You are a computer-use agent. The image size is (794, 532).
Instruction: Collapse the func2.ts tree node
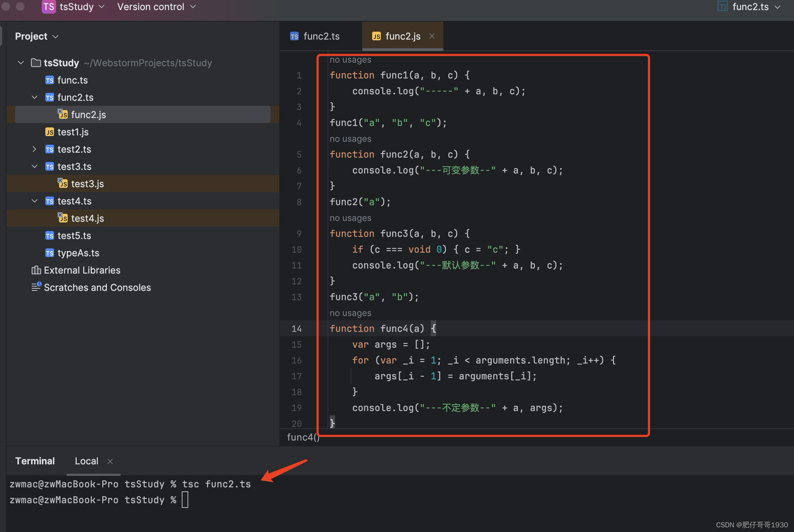click(x=35, y=97)
